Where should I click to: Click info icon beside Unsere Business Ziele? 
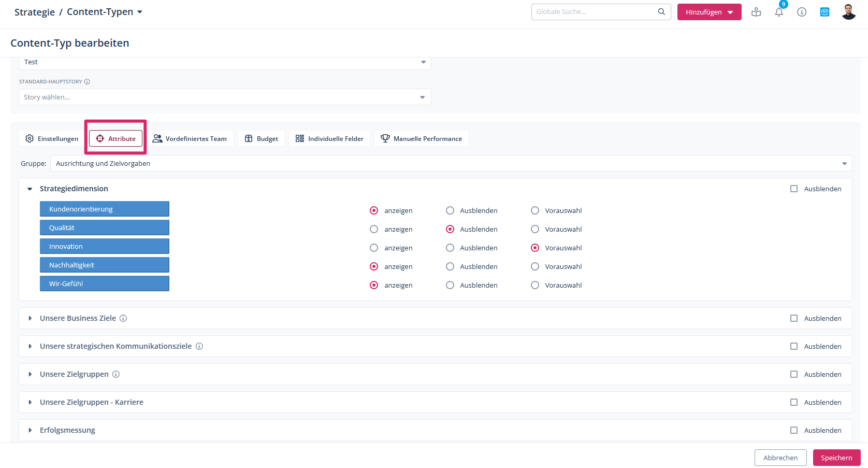[123, 318]
